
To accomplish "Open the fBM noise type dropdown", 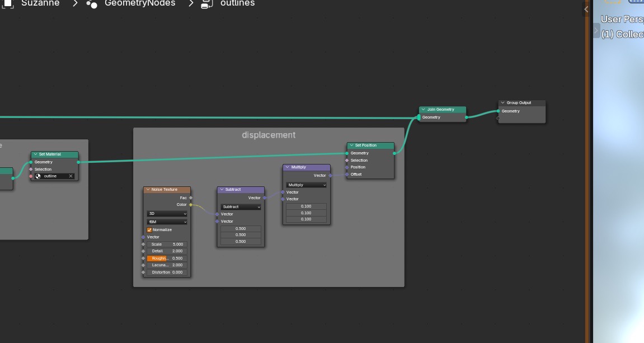I will click(x=167, y=222).
